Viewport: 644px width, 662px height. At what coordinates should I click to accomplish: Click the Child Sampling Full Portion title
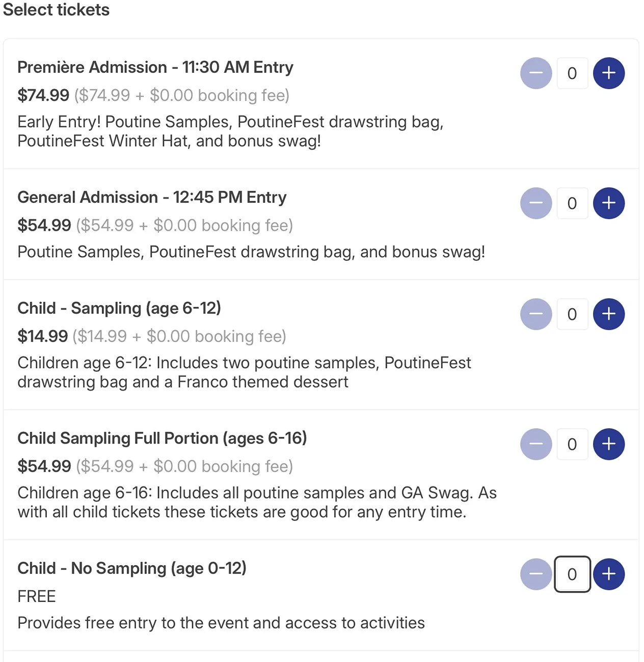coord(162,438)
